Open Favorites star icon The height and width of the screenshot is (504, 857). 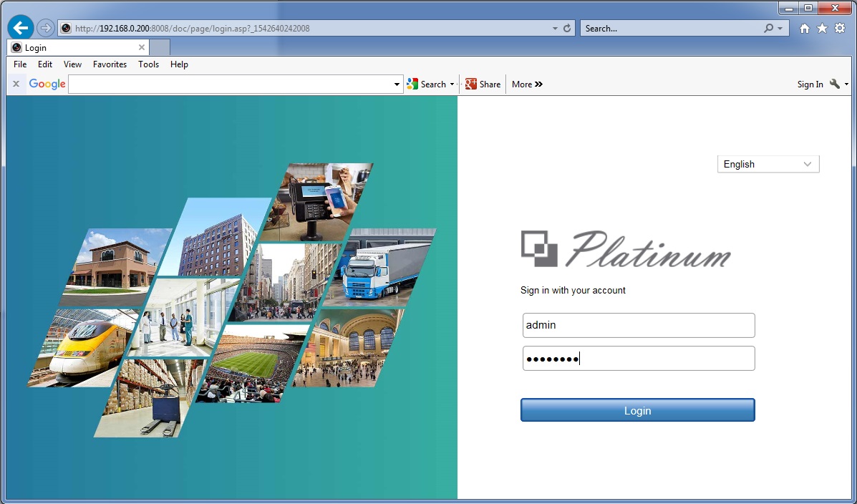pyautogui.click(x=822, y=29)
